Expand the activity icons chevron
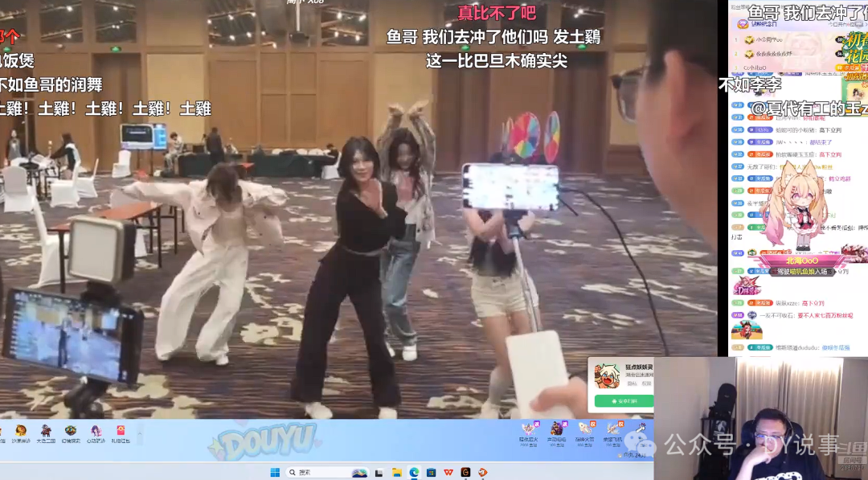Image resolution: width=868 pixels, height=480 pixels. tap(140, 433)
